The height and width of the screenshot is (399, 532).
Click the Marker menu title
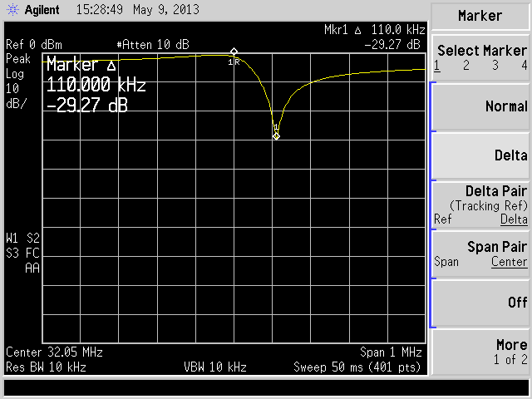(480, 16)
